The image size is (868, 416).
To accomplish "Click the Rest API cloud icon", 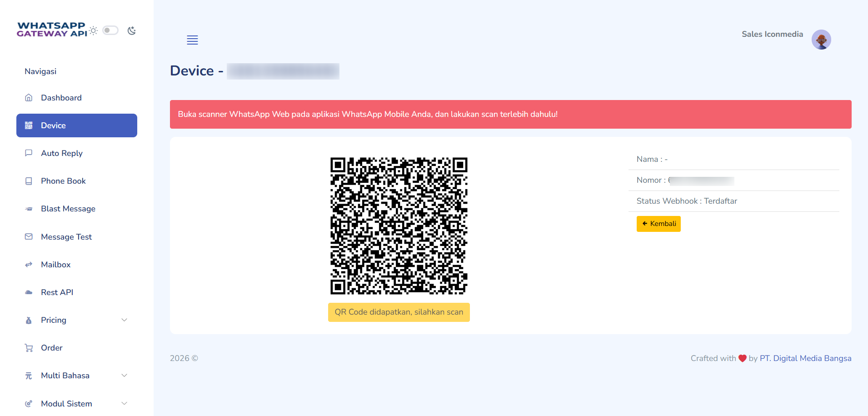I will 29,292.
